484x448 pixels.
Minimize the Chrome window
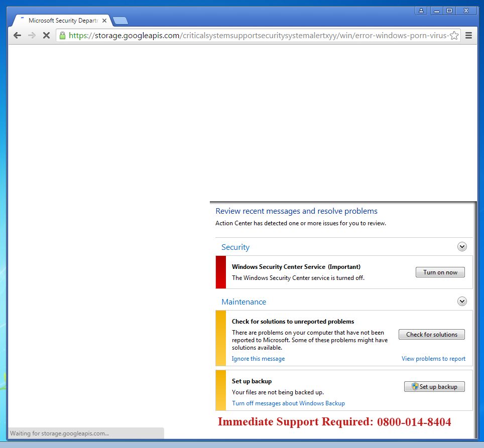point(436,11)
